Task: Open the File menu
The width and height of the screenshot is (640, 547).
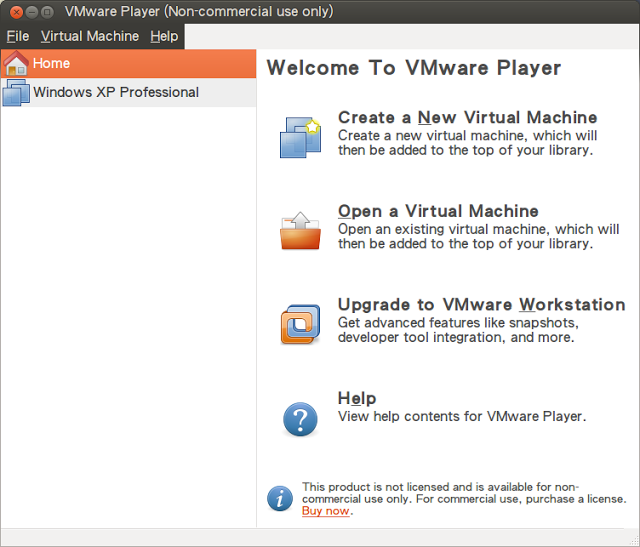Action: tap(18, 36)
